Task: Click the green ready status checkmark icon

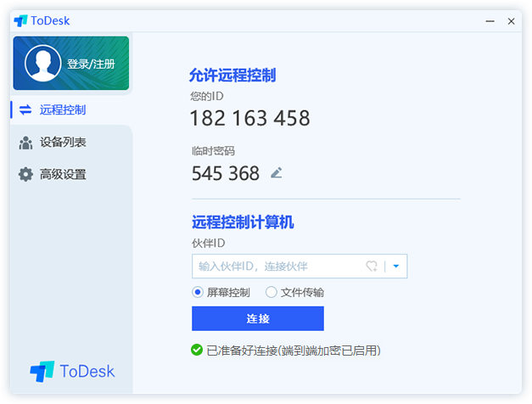Action: tap(197, 350)
